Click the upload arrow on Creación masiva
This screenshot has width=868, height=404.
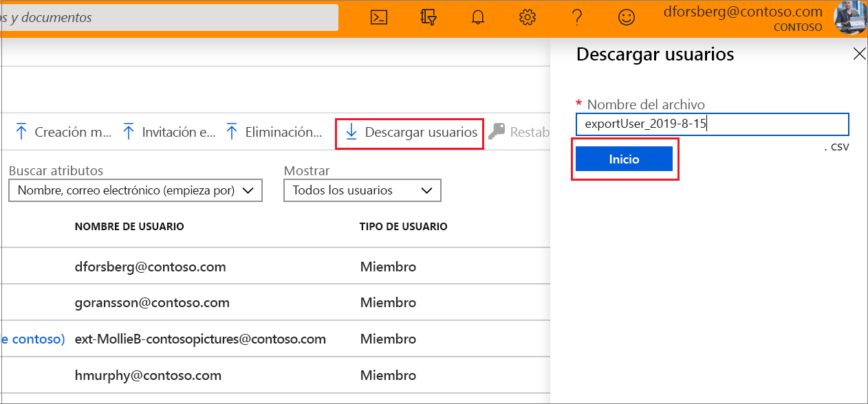(x=22, y=130)
